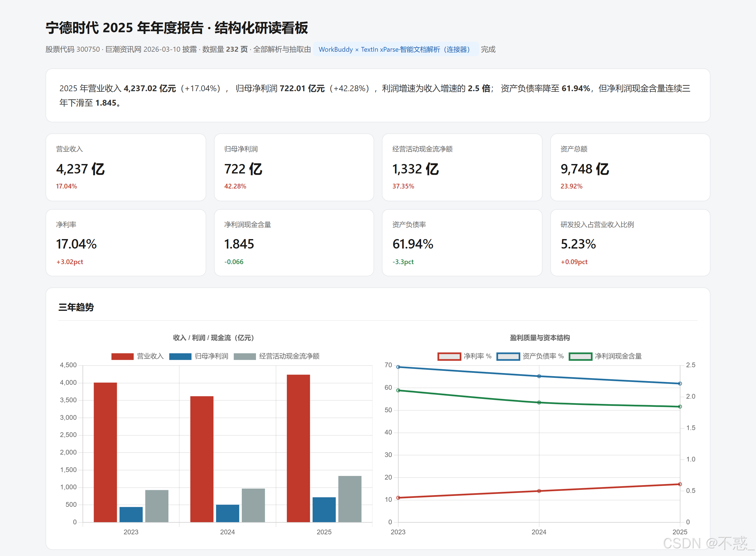Click the WorkBuddy × TextIn xParse connector tag
Image resolution: width=756 pixels, height=556 pixels.
(396, 49)
